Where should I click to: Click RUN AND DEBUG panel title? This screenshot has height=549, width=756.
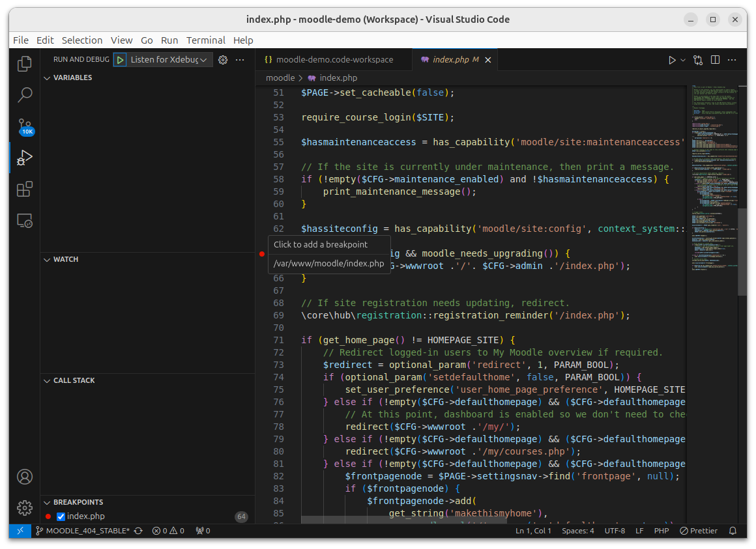pyautogui.click(x=81, y=59)
